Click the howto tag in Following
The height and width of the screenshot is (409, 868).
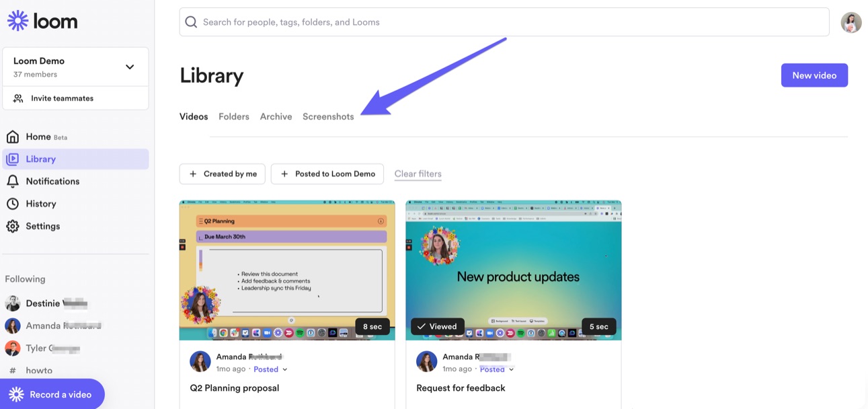pos(39,371)
